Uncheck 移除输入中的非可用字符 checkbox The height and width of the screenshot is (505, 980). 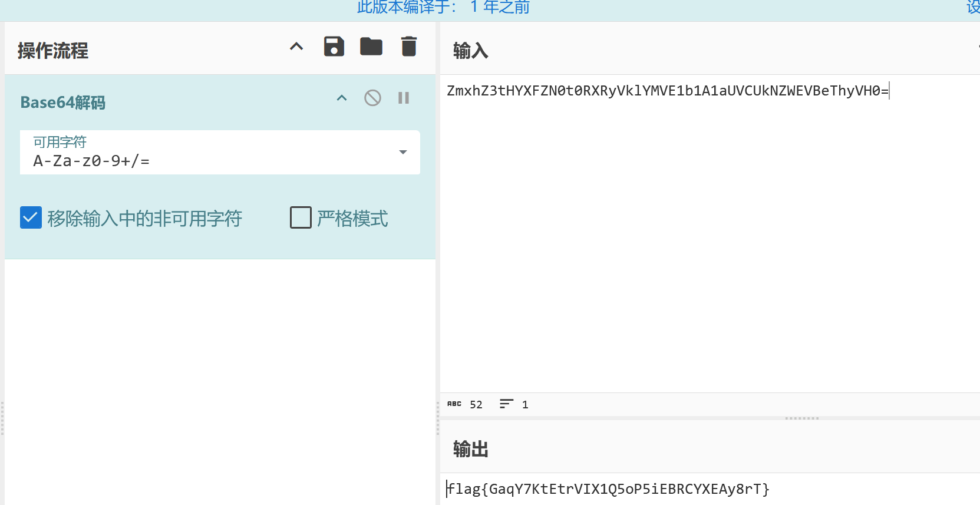click(x=31, y=217)
